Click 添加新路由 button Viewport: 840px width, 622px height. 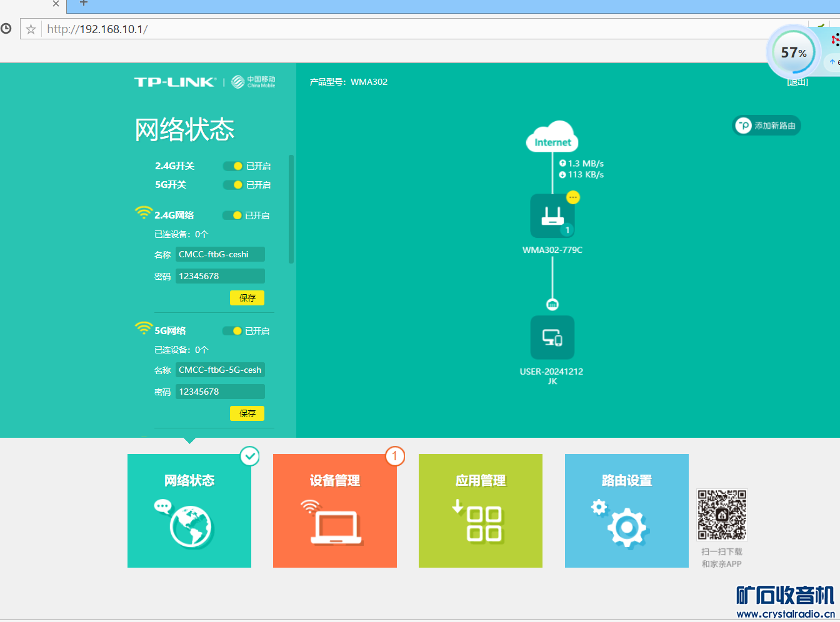[766, 126]
